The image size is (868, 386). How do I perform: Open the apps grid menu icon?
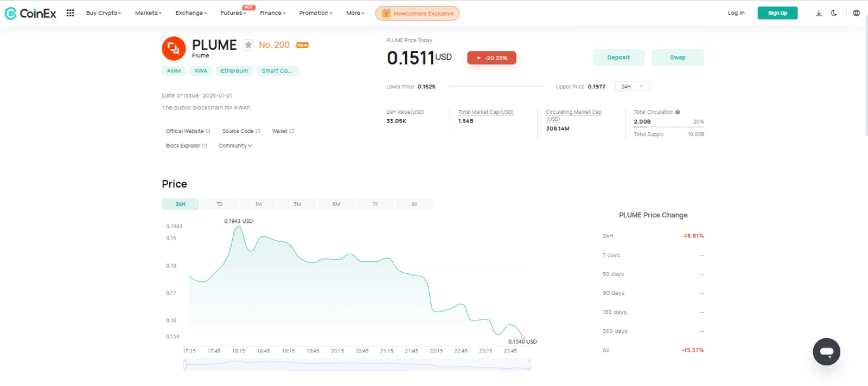coord(70,13)
